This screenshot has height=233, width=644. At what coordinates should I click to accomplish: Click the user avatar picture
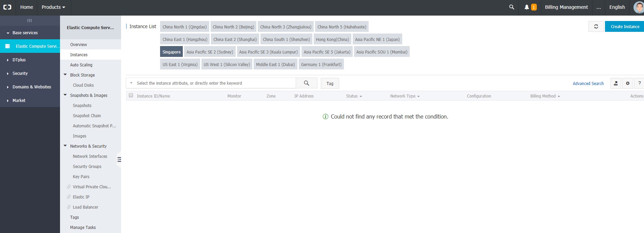coord(639,7)
